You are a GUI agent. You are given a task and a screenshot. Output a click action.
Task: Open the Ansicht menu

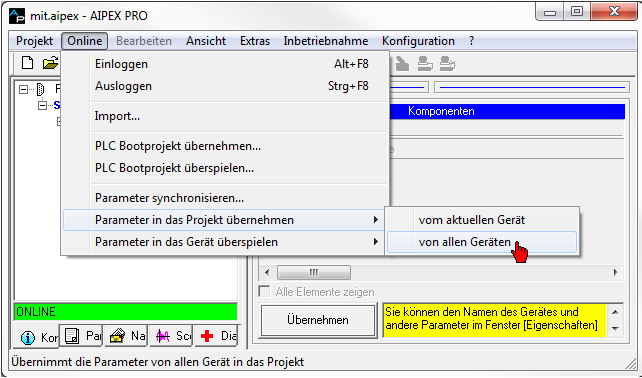coord(206,41)
